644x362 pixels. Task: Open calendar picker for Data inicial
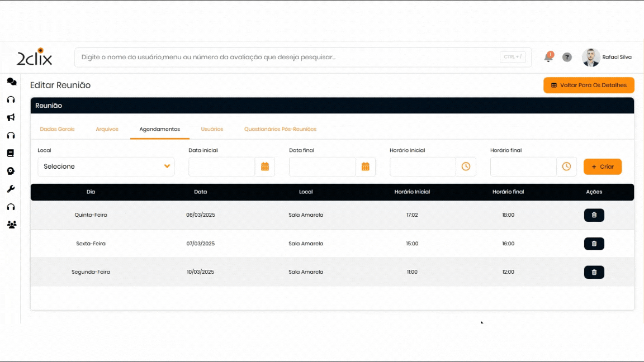pos(265,166)
